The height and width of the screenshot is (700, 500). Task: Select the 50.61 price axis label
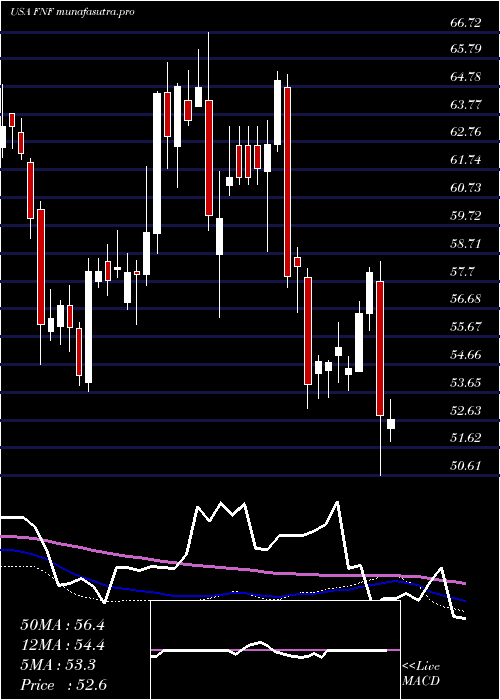click(466, 466)
